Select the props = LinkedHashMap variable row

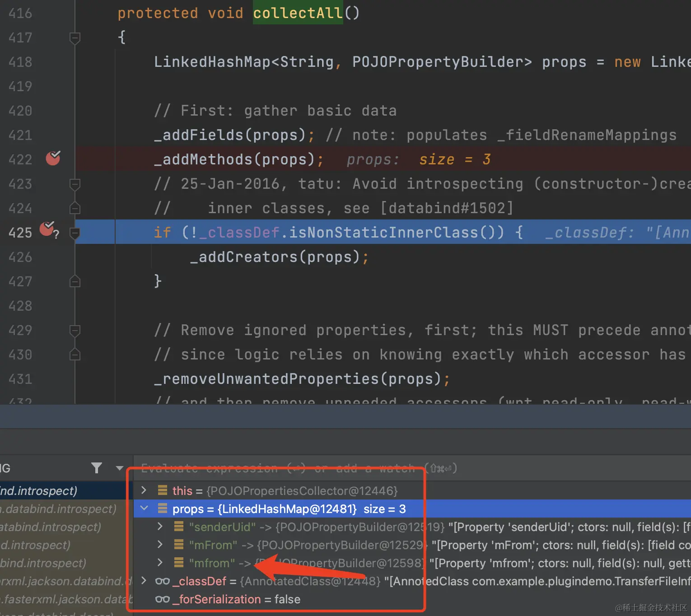pos(412,509)
